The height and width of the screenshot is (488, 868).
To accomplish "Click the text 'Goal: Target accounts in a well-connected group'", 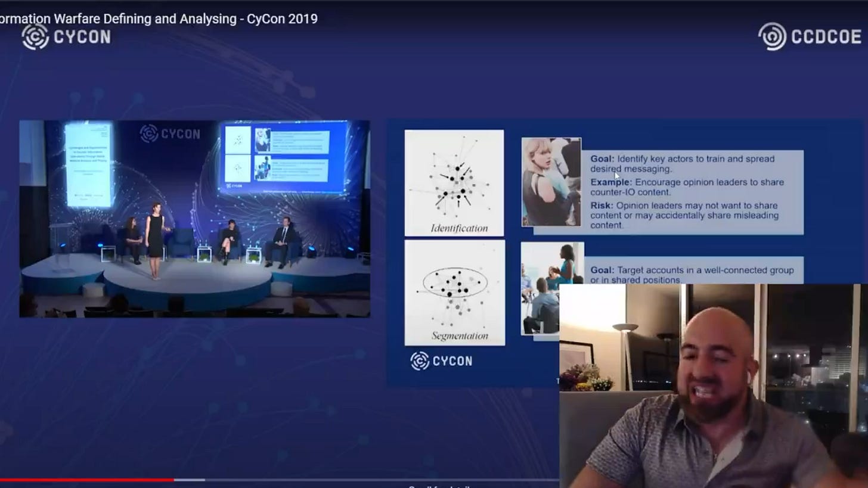I will (x=692, y=270).
